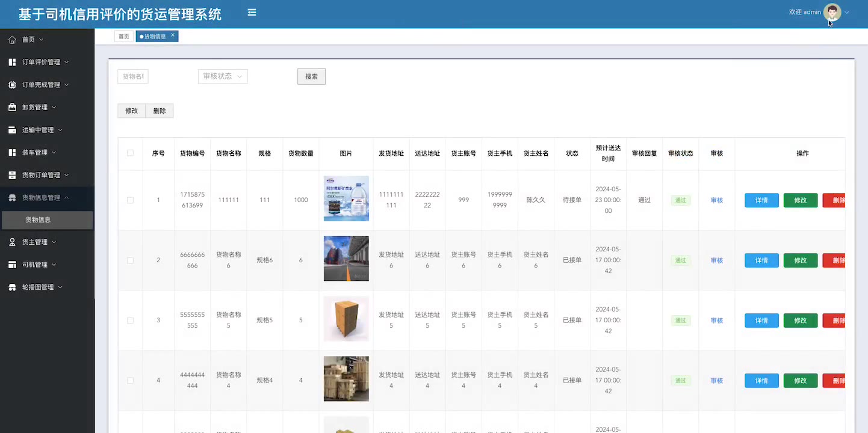The image size is (868, 433).
Task: Collapse the 货物信息管理 menu
Action: click(66, 198)
